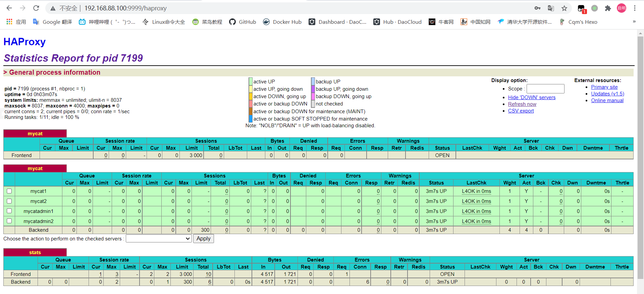Bookmark this page with the star icon
This screenshot has width=644, height=294.
point(564,8)
